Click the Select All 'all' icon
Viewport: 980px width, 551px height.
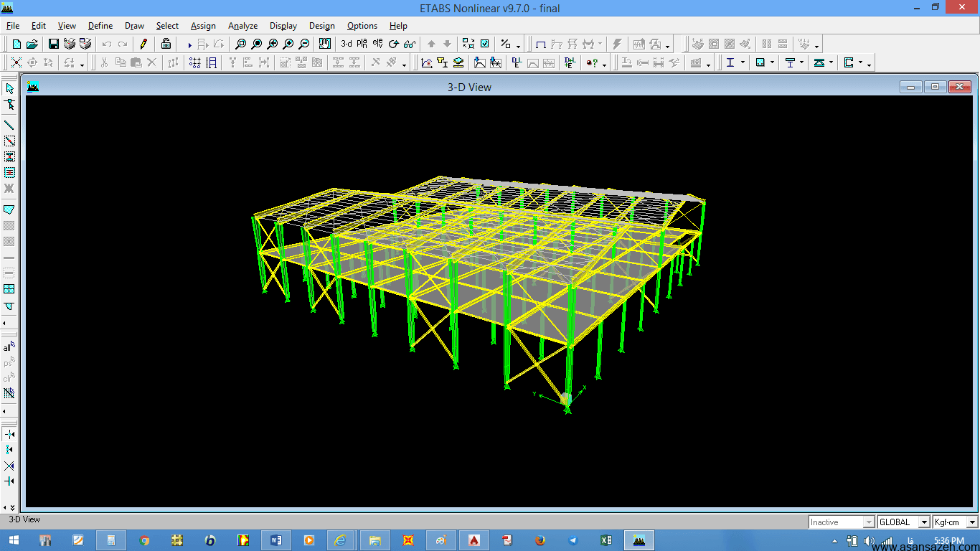[x=9, y=347]
